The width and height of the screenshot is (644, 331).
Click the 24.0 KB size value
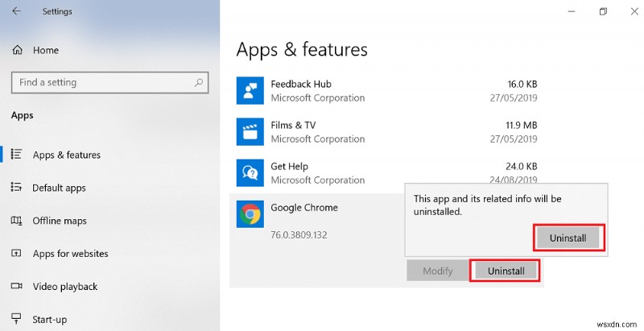coord(521,167)
